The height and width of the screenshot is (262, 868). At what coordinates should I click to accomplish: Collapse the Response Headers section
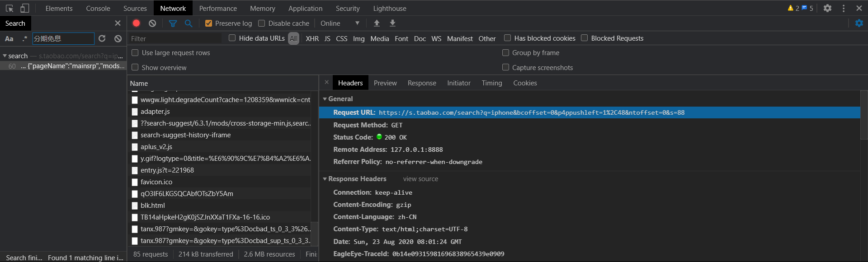[325, 179]
